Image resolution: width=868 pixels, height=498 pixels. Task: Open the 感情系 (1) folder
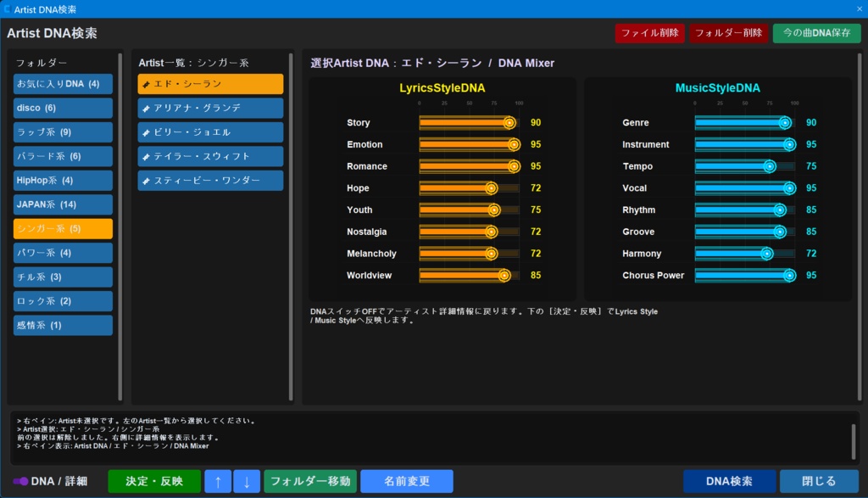[63, 325]
